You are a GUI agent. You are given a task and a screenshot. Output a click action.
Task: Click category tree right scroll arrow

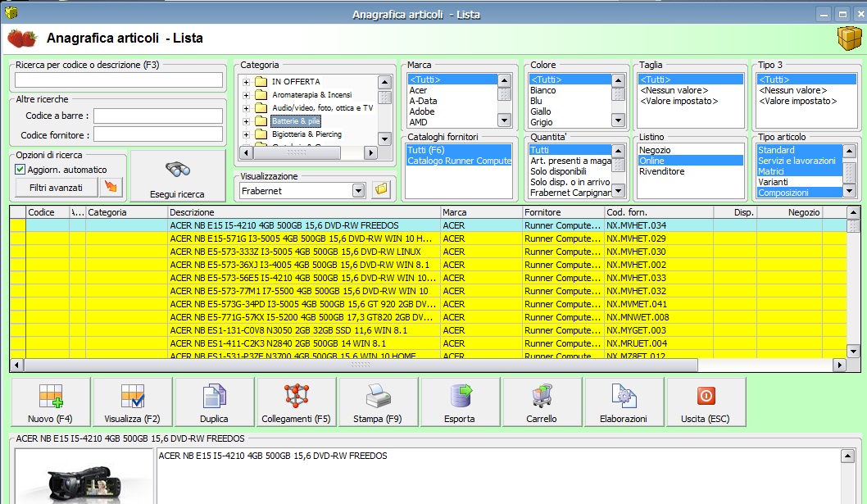coord(370,152)
